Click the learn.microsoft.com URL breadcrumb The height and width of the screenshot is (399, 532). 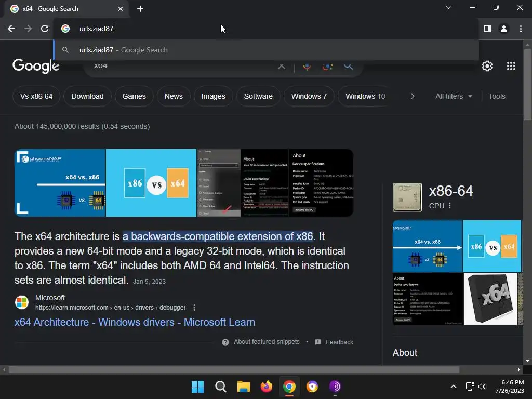pos(110,308)
